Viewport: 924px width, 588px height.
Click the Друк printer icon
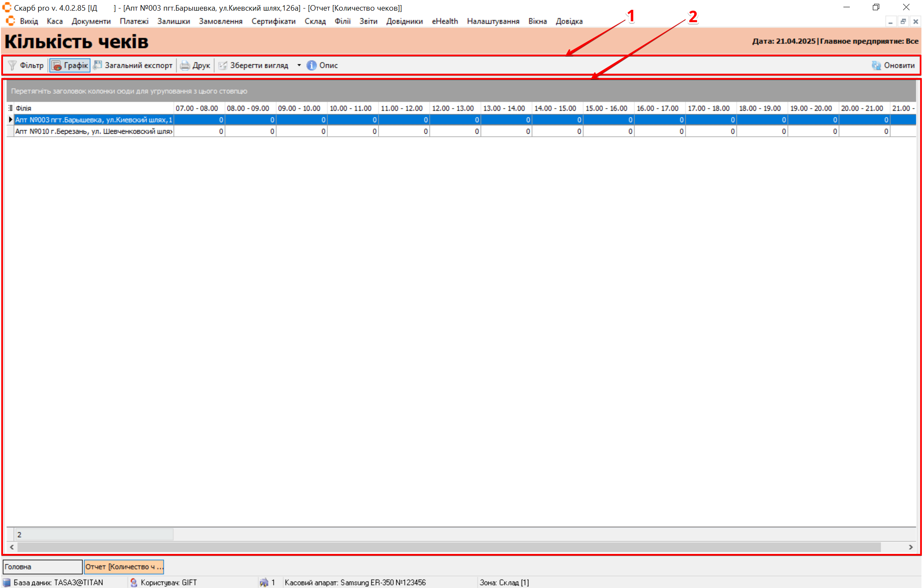185,65
